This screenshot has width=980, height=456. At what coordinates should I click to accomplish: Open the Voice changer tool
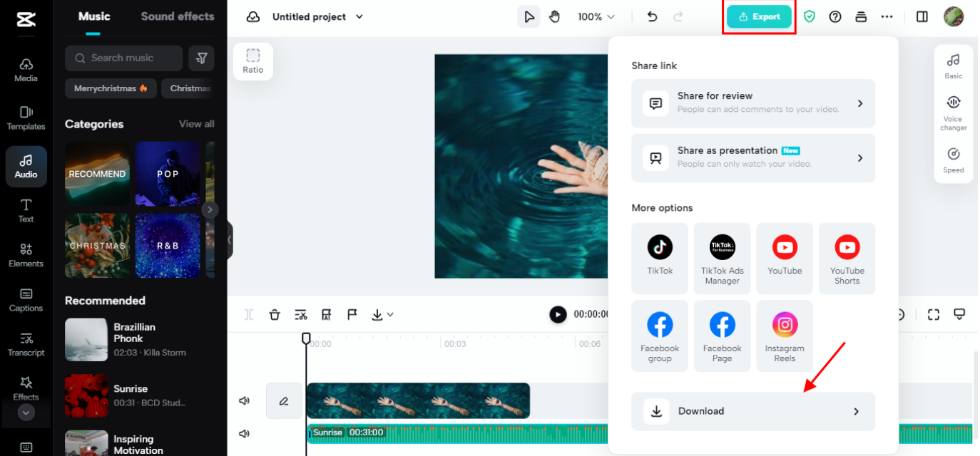pyautogui.click(x=954, y=114)
